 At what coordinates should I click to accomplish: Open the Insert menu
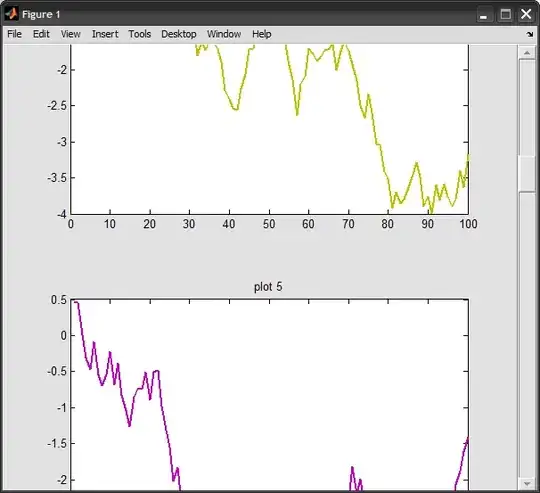pyautogui.click(x=105, y=34)
